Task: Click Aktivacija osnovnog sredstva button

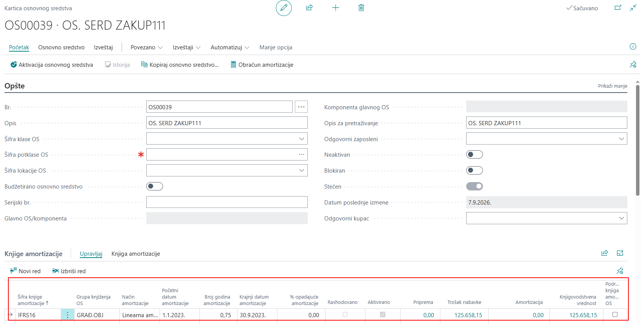Action: click(52, 65)
